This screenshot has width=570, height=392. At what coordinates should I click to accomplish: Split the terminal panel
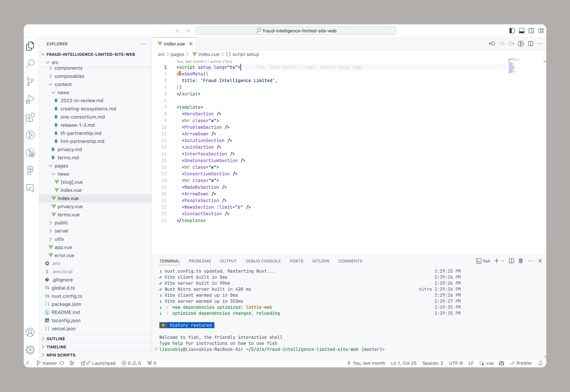click(511, 261)
